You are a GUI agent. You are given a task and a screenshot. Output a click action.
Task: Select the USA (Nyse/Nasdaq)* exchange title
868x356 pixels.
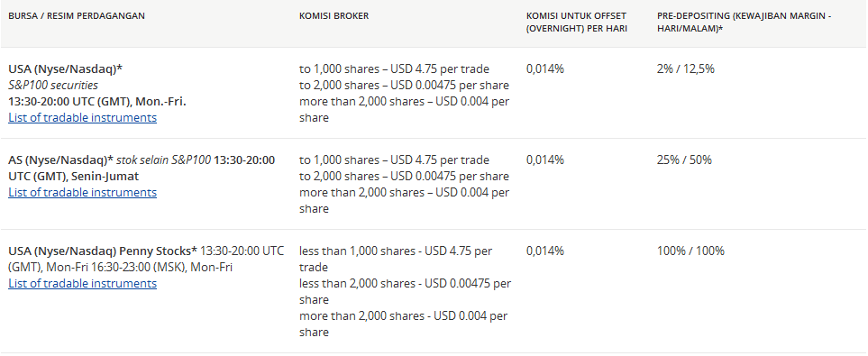pyautogui.click(x=65, y=69)
